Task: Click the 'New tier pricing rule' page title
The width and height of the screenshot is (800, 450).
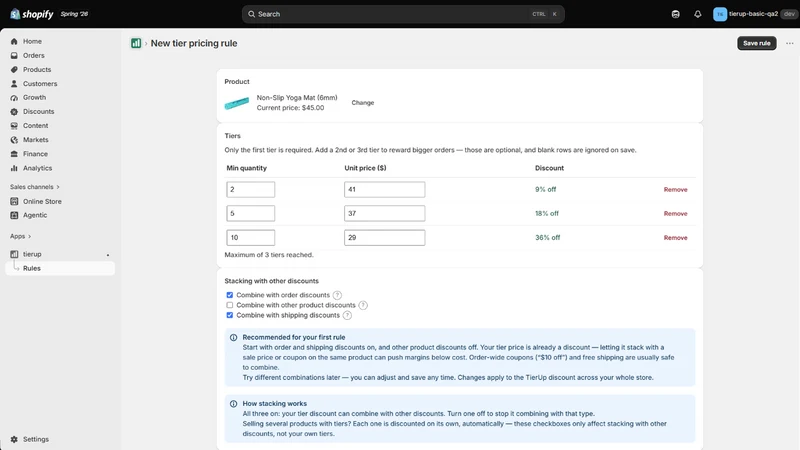Action: coord(194,43)
